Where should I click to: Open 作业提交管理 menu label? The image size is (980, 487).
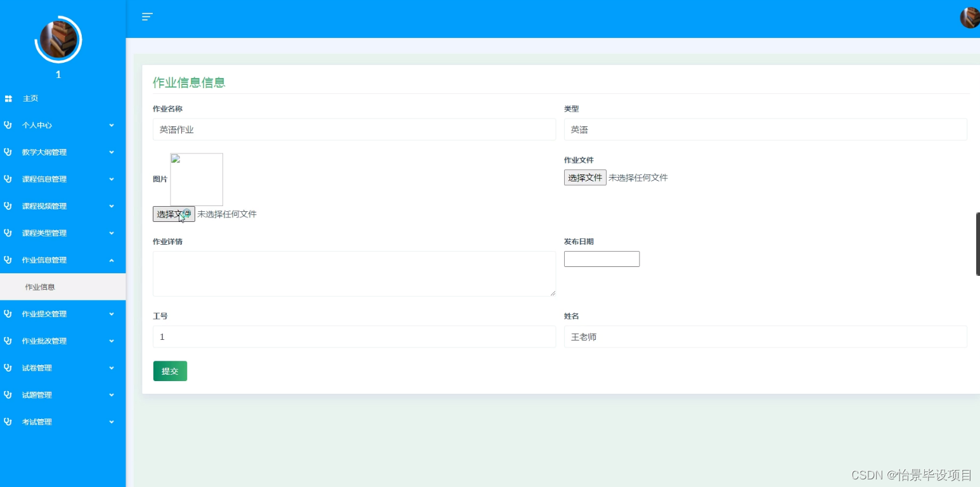44,314
